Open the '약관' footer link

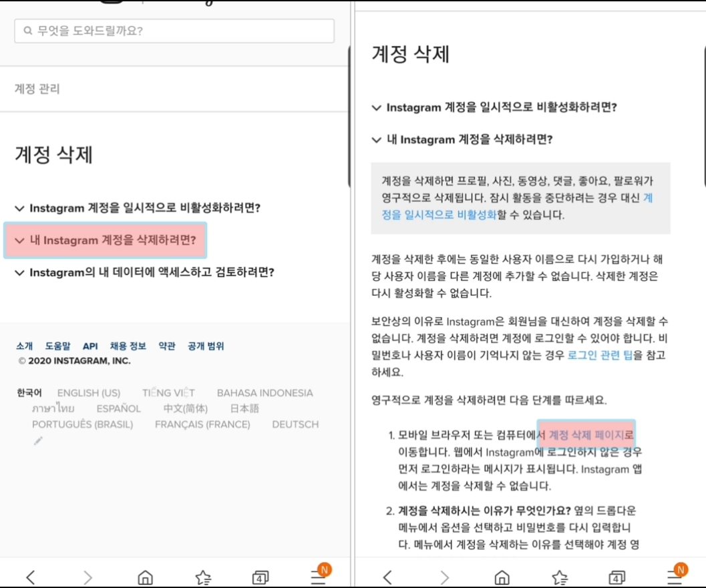pyautogui.click(x=166, y=346)
